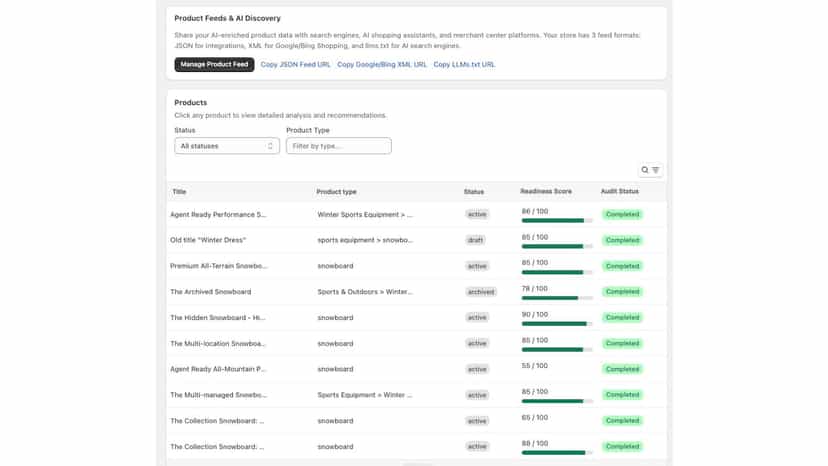828x466 pixels.
Task: Click the 65 / 100 score value
Action: [535, 417]
